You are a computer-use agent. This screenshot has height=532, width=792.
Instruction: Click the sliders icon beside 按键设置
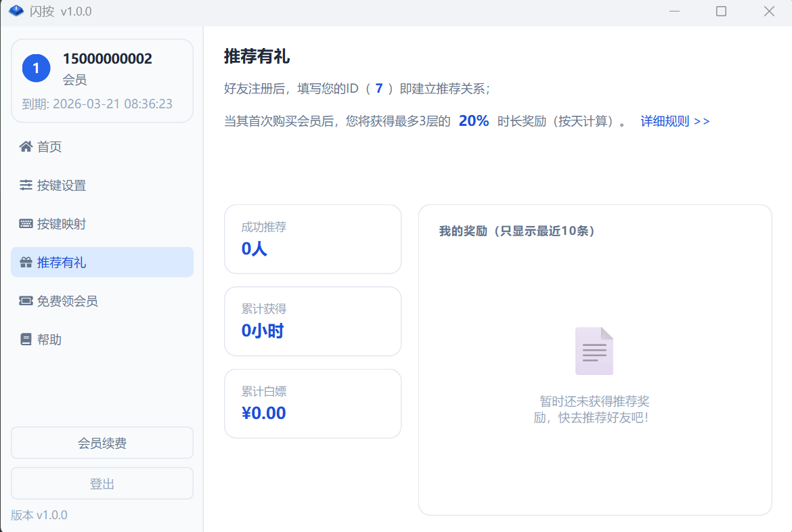coord(24,185)
